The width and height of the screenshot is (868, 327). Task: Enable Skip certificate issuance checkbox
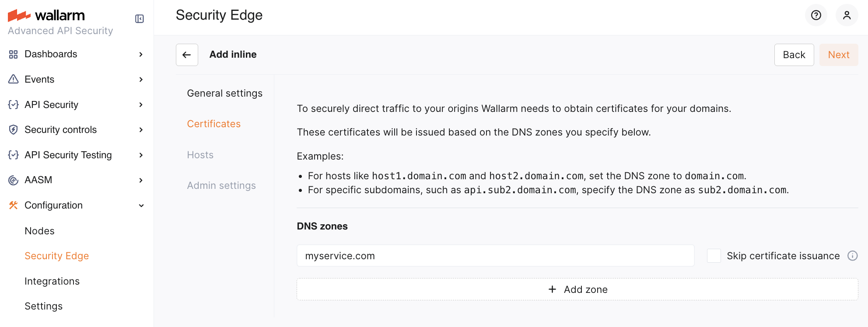click(x=714, y=256)
